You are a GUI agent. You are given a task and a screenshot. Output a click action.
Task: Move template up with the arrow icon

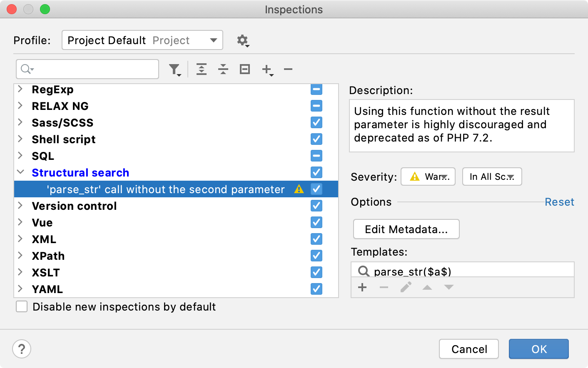(427, 287)
